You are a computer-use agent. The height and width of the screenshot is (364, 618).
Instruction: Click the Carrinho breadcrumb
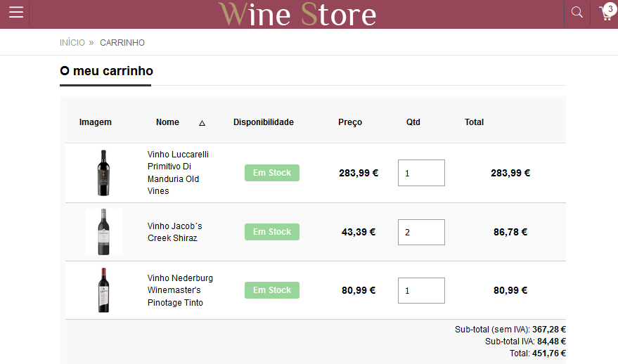[122, 43]
